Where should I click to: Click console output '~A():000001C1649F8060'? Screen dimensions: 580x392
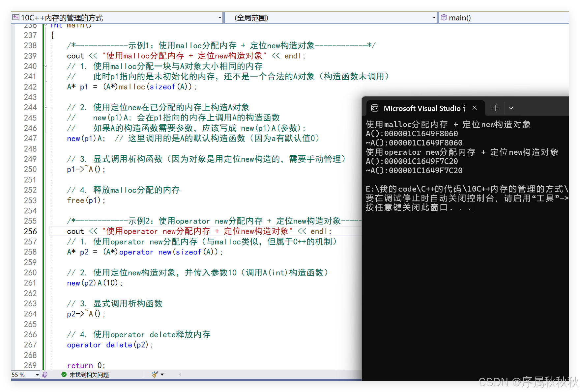coord(414,143)
